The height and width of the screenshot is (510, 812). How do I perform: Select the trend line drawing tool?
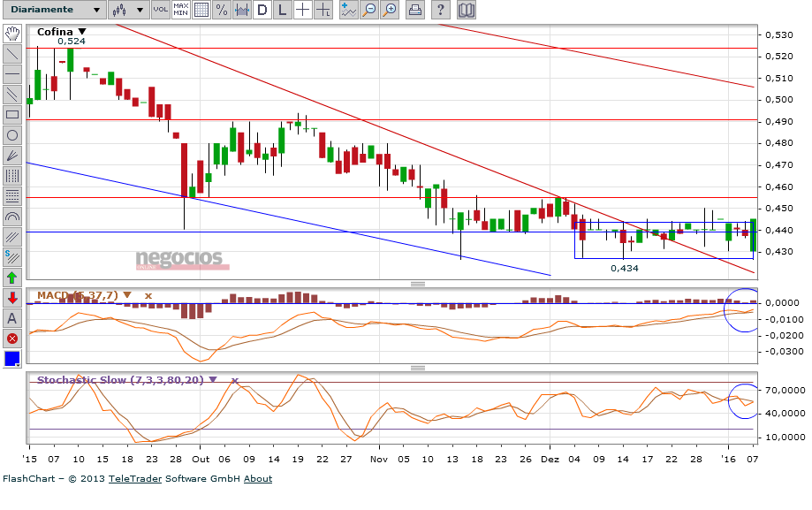(x=12, y=55)
